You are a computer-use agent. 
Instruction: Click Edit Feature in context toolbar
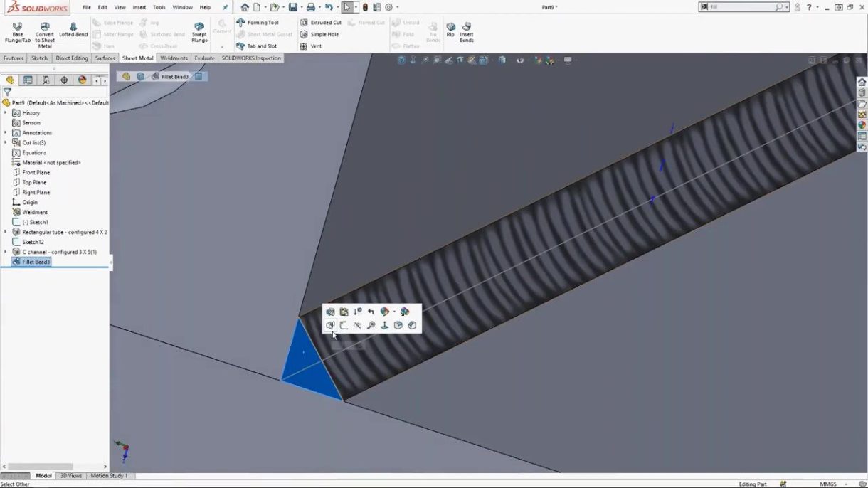point(331,312)
